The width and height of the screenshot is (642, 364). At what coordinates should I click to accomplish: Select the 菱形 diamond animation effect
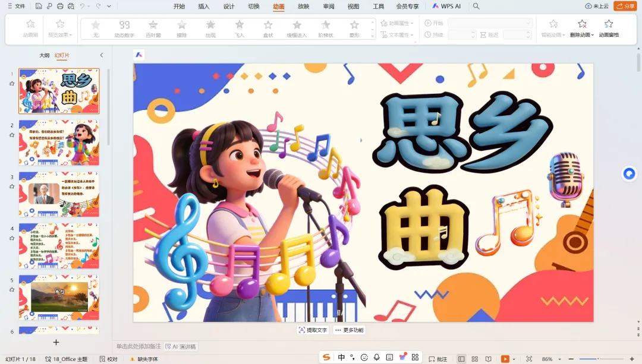tap(354, 29)
